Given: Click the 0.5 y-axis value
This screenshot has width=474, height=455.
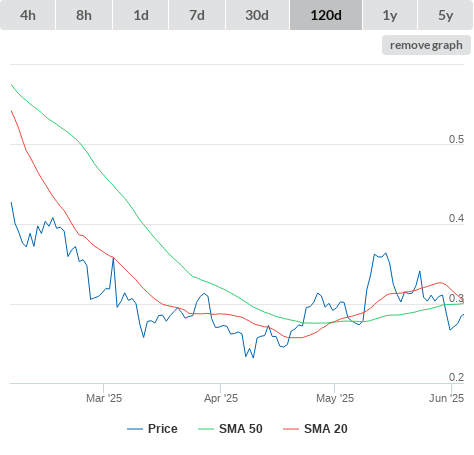Looking at the screenshot, I should 456,139.
